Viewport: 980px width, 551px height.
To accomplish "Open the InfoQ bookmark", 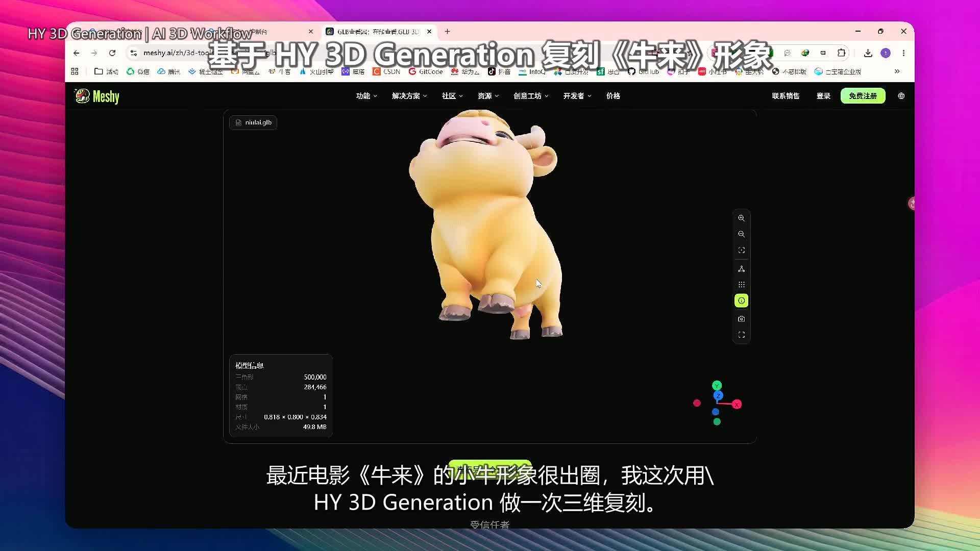I will [x=532, y=71].
